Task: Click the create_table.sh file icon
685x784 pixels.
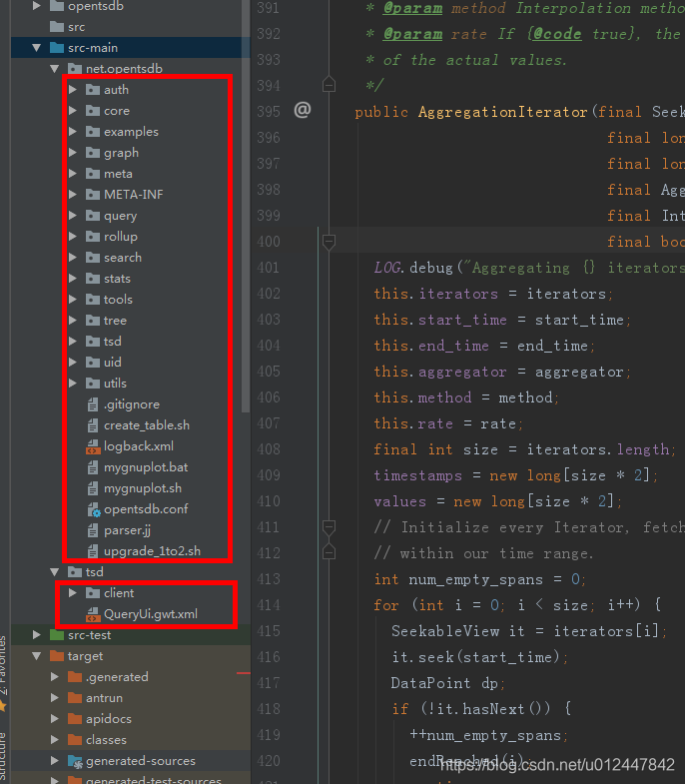Action: pyautogui.click(x=93, y=425)
